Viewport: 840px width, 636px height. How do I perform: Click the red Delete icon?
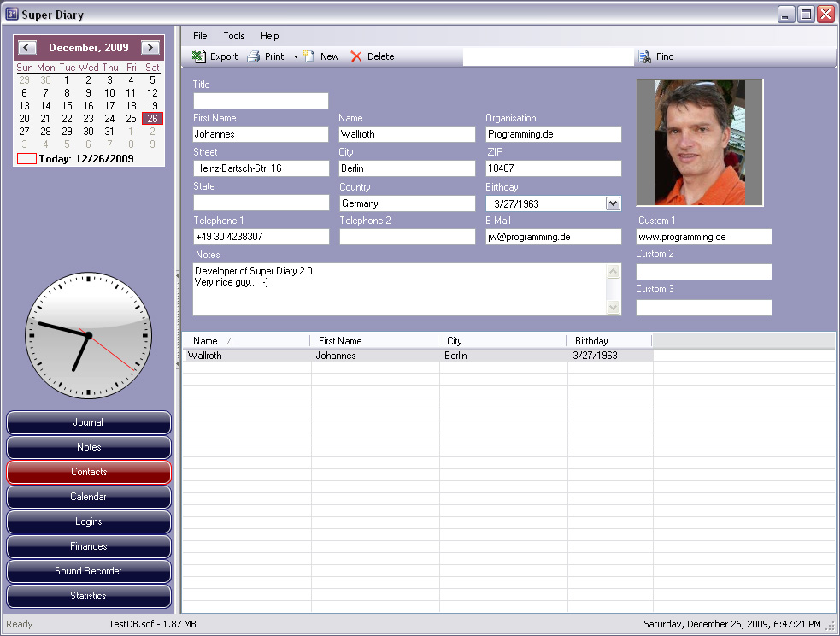tap(356, 56)
